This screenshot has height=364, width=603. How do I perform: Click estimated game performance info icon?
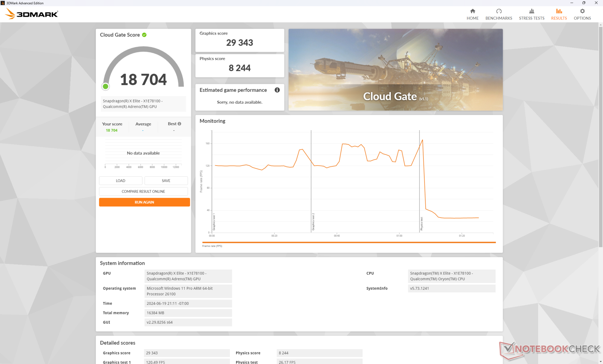[x=277, y=90]
